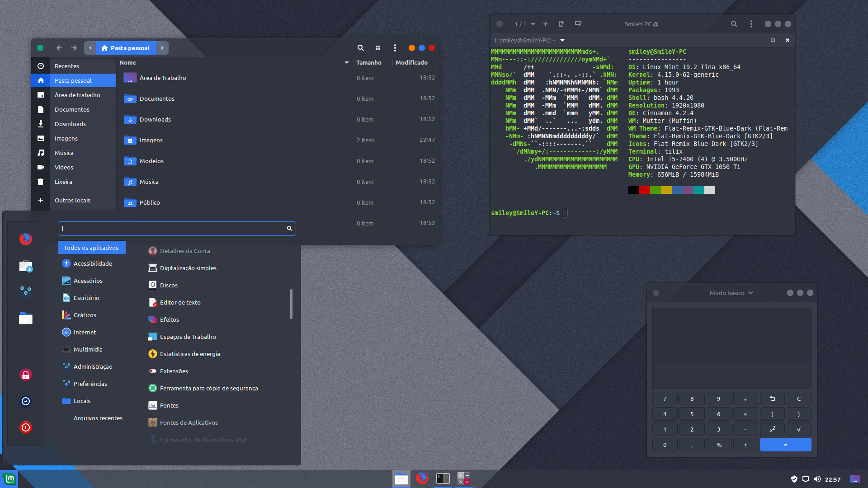Screen dimensions: 868x488
Task: Select the Multimídia category in the menu
Action: click(88, 349)
